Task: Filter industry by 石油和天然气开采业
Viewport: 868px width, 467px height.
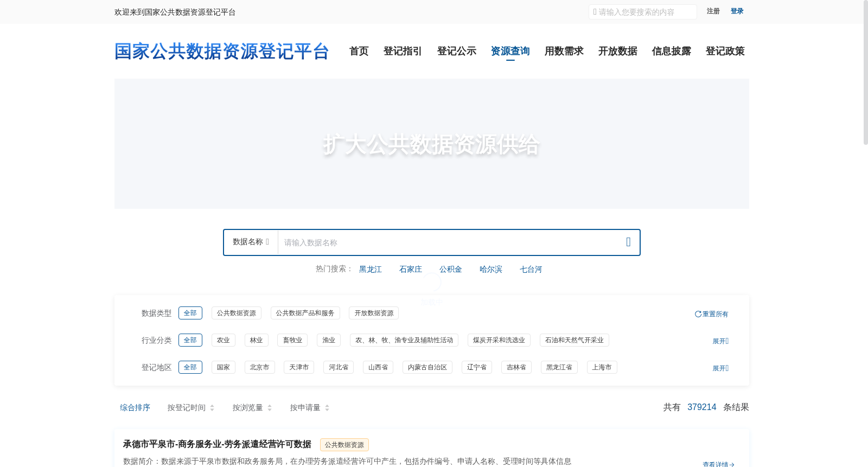Action: pos(575,340)
